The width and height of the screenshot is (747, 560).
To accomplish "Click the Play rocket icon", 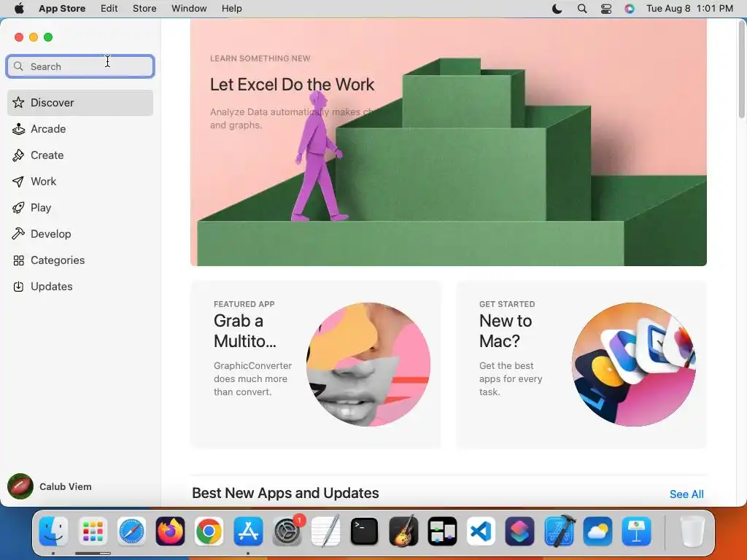I will click(18, 208).
